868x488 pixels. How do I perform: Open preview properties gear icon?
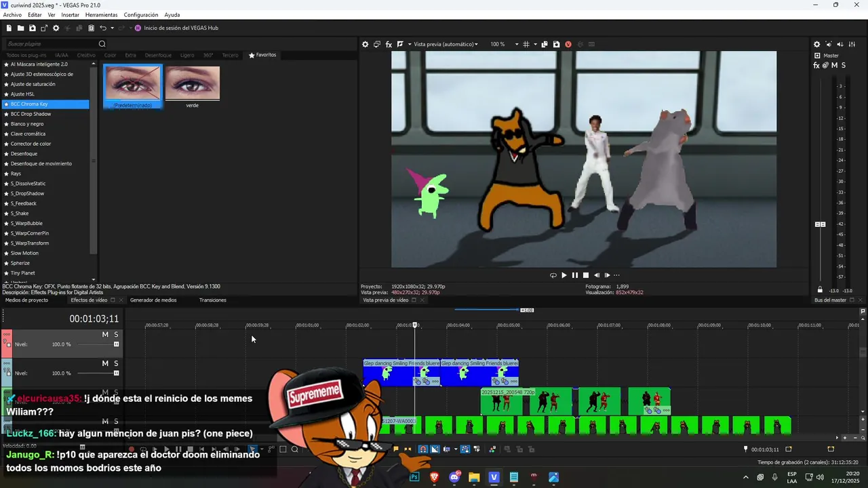click(365, 44)
